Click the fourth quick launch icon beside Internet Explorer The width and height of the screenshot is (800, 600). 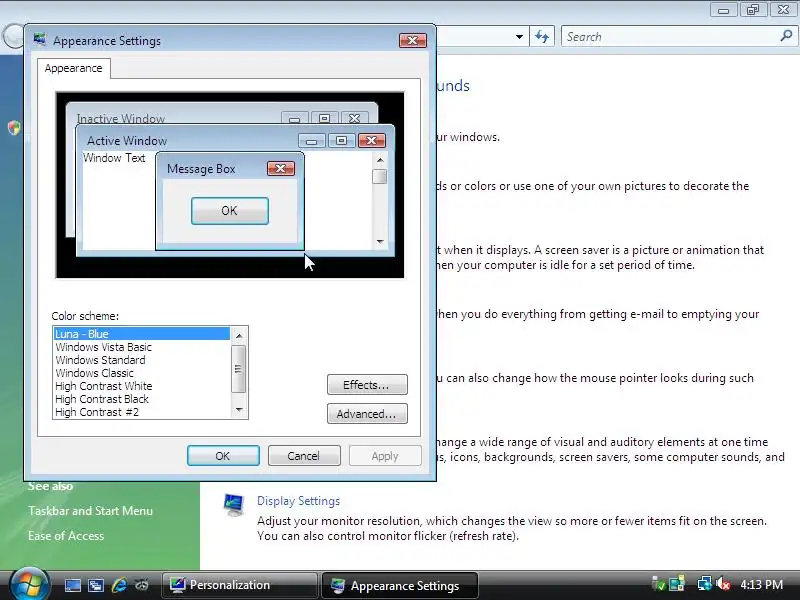coord(142,585)
